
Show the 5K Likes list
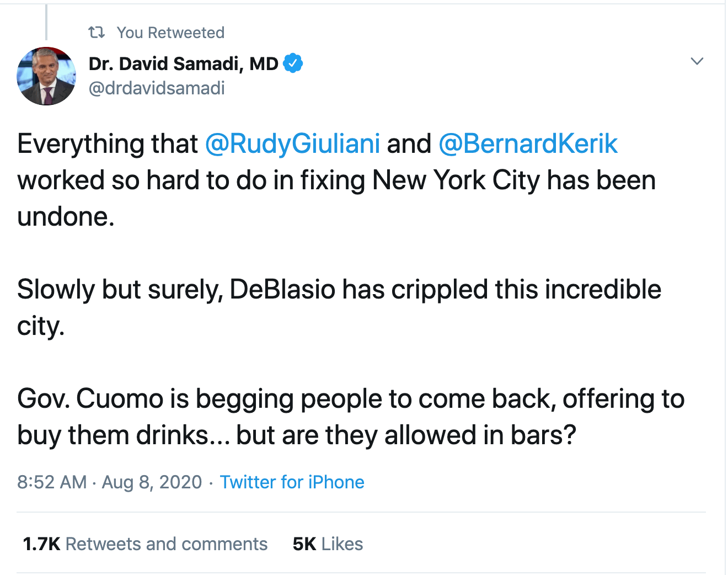(x=328, y=544)
